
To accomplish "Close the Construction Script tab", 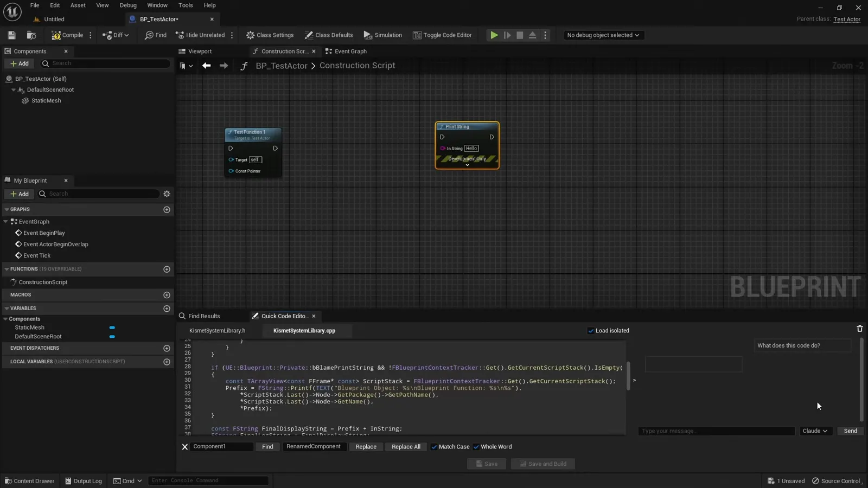I will point(314,52).
